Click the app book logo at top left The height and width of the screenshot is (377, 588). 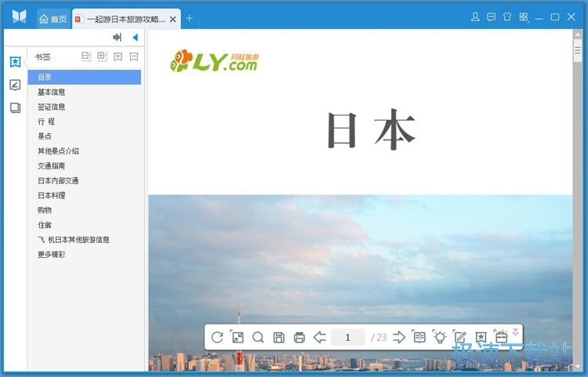[19, 17]
